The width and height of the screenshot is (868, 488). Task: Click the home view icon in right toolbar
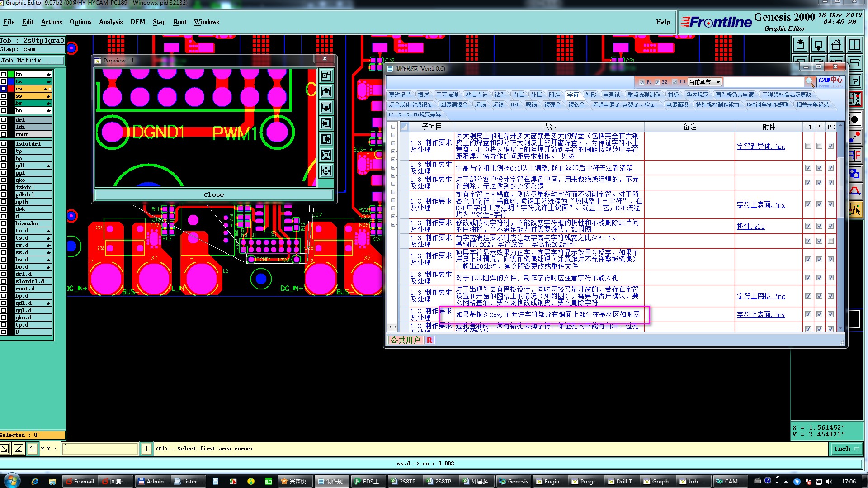pyautogui.click(x=836, y=45)
